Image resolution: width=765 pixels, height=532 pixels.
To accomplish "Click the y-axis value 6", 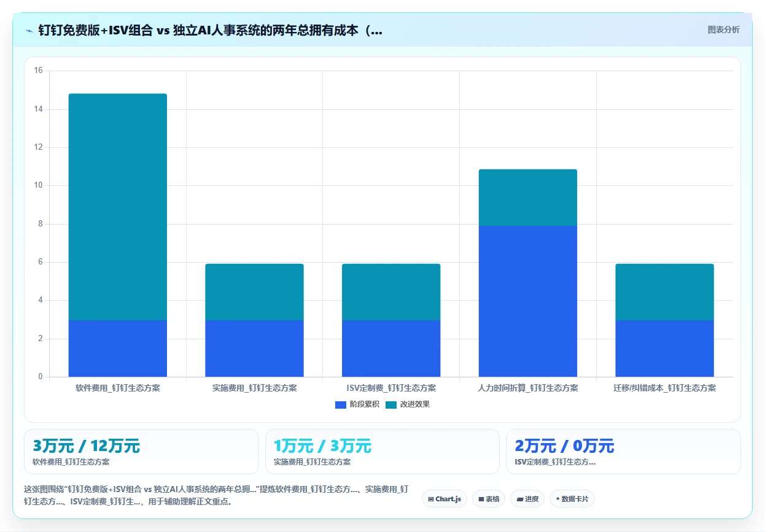I will coord(40,262).
